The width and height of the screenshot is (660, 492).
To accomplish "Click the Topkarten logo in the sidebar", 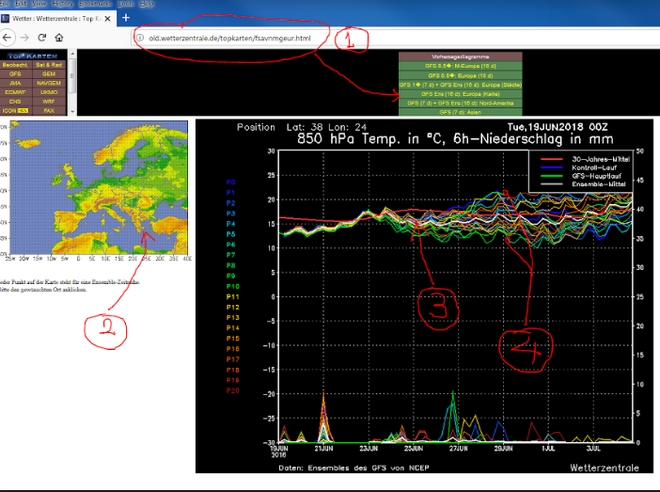I will tap(34, 57).
